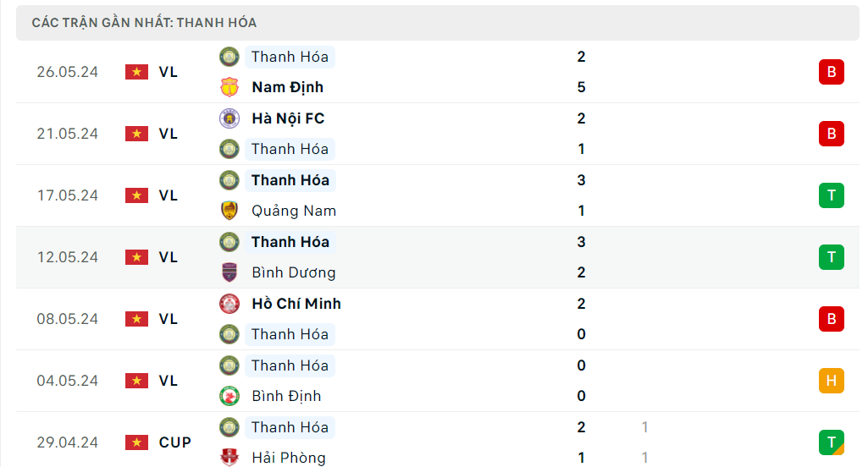Click the Hải Phòng team logo

(x=229, y=457)
